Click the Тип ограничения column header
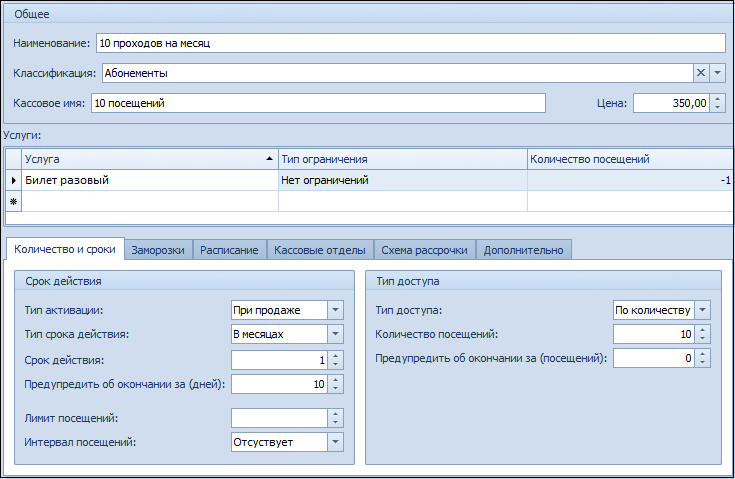Viewport: 735px width, 479px height. click(x=403, y=159)
